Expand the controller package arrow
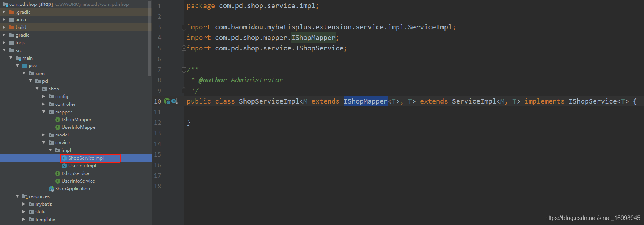Viewport: 644px width, 225px height. [43, 104]
